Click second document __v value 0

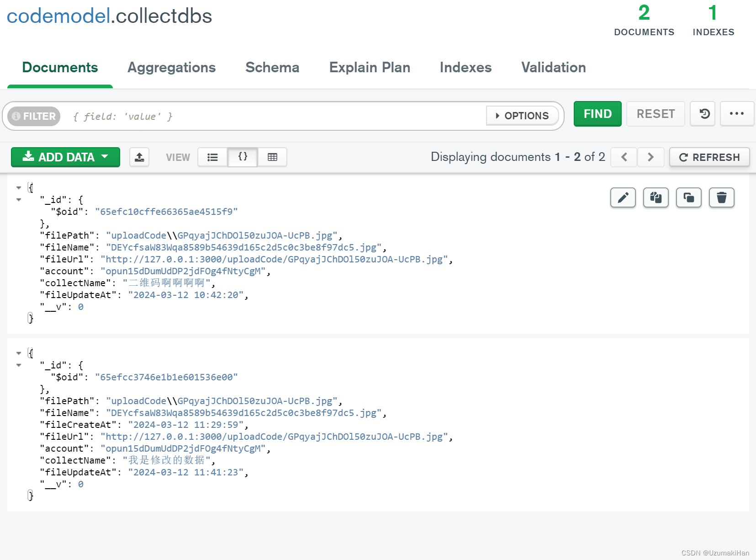point(81,484)
